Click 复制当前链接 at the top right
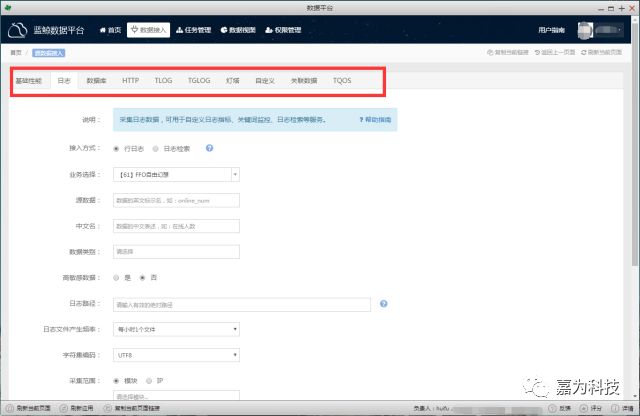This screenshot has height=416, width=640. pos(508,52)
